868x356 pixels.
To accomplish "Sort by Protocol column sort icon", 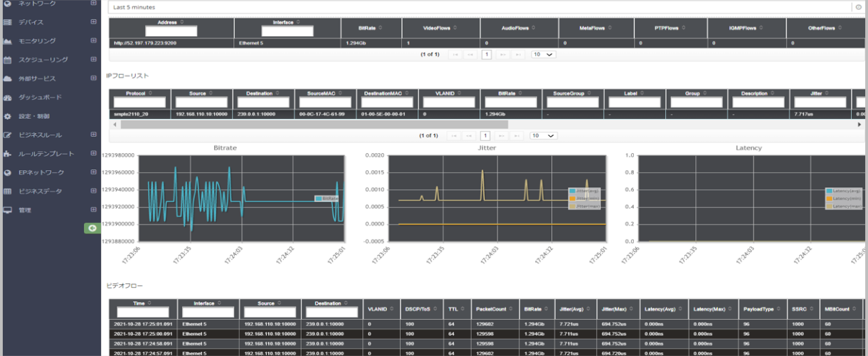I will [151, 93].
